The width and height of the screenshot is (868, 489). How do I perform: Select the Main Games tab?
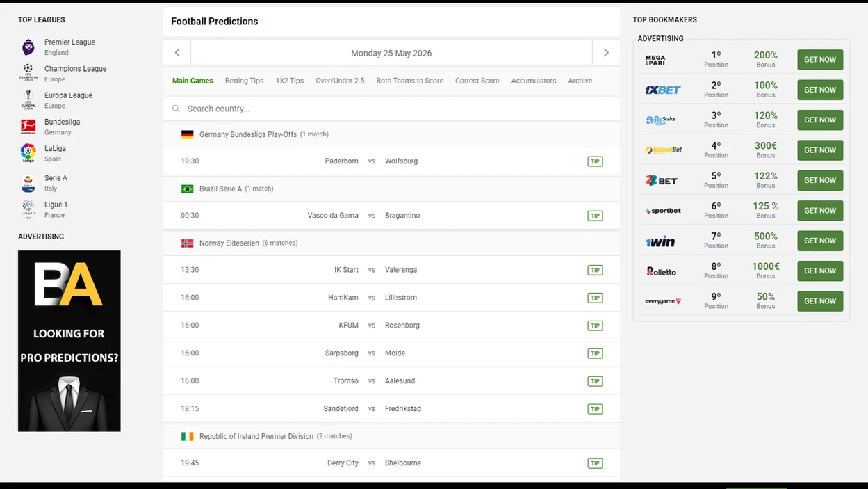(193, 81)
